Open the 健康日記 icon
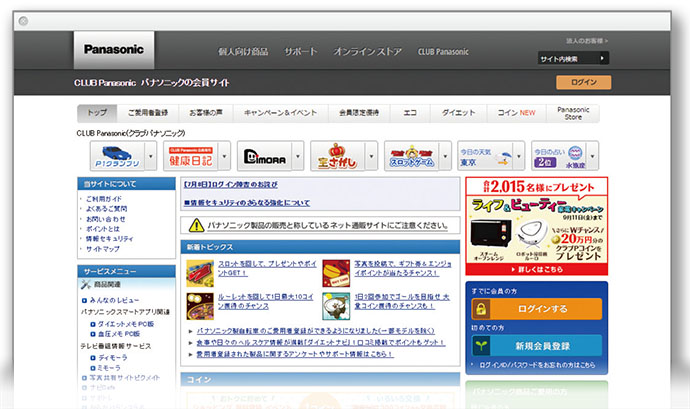The image size is (690, 409). click(191, 156)
